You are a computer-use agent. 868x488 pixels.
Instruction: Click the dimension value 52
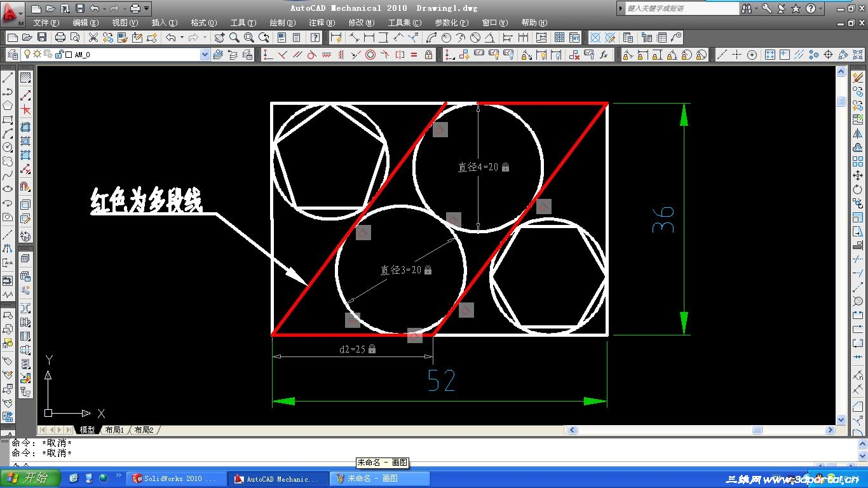pyautogui.click(x=442, y=381)
